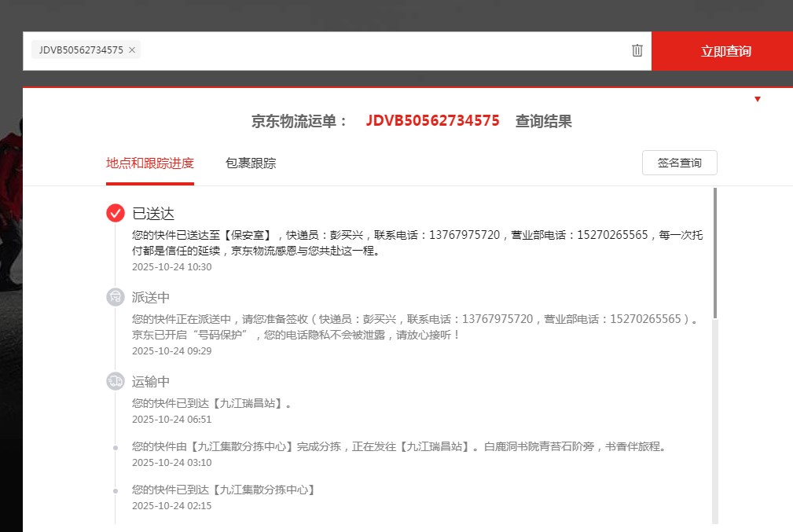Click the timeline dot for the 02:15 entry

point(116,490)
